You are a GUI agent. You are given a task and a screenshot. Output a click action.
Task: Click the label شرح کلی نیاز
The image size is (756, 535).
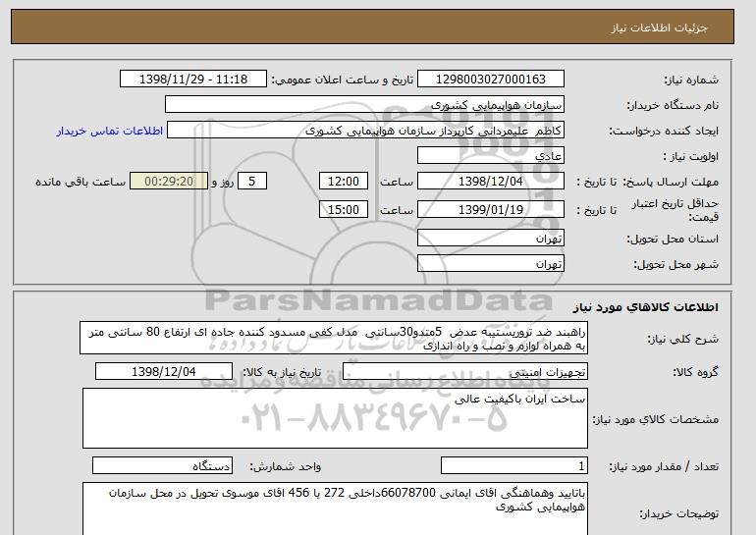[683, 339]
